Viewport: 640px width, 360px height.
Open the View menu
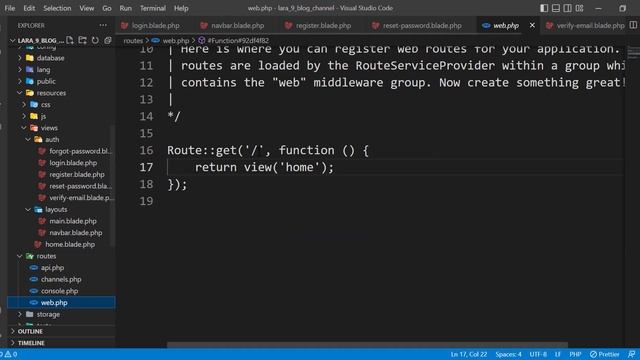(87, 8)
